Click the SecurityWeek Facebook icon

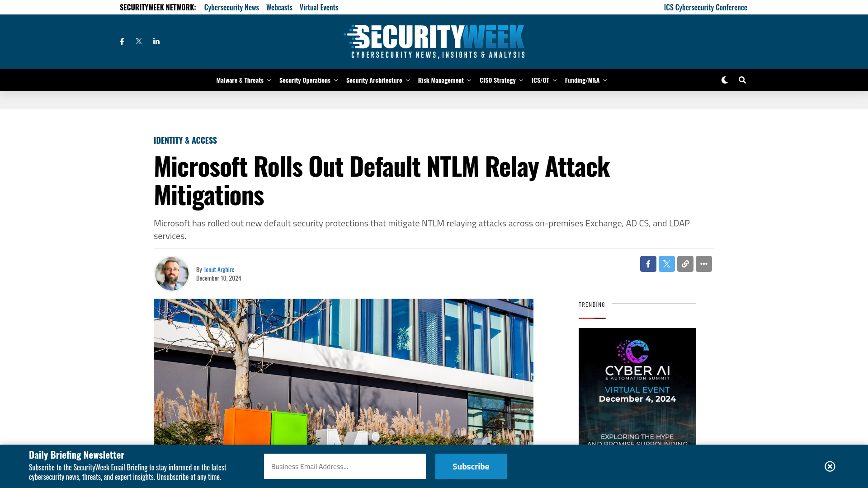[122, 41]
